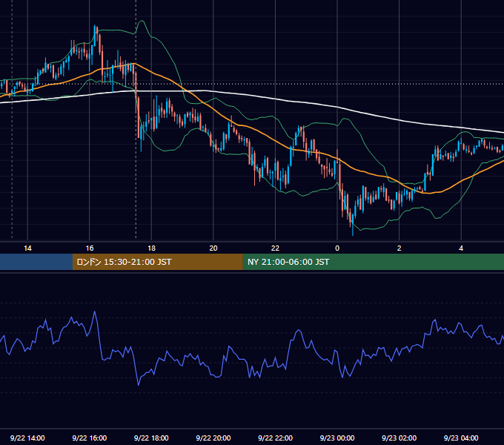Click the 14 hour label on the price chart axis

click(27, 248)
